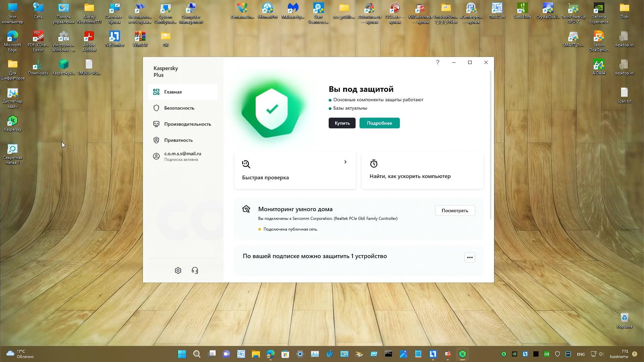
Task: Click the Kaspersky icon in the taskbar
Action: [463, 354]
